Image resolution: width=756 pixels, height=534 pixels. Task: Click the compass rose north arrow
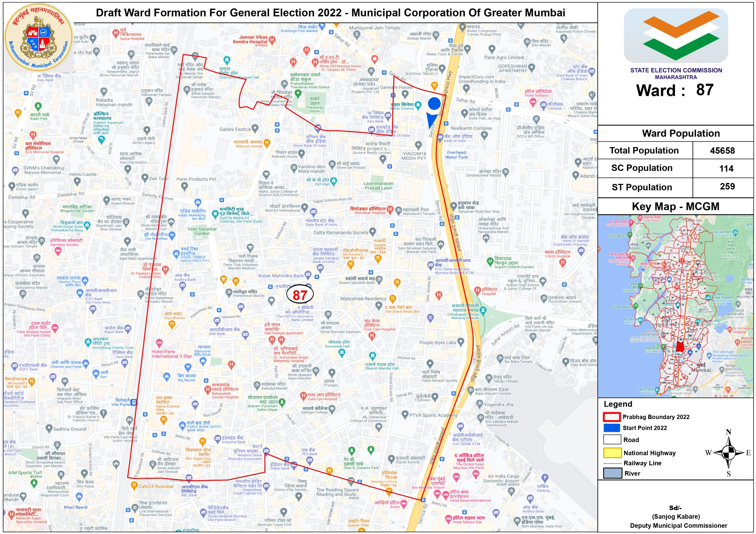729,453
